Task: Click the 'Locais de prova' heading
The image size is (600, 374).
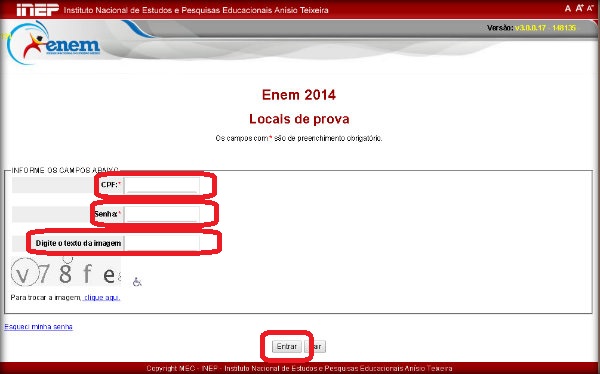Action: (299, 119)
